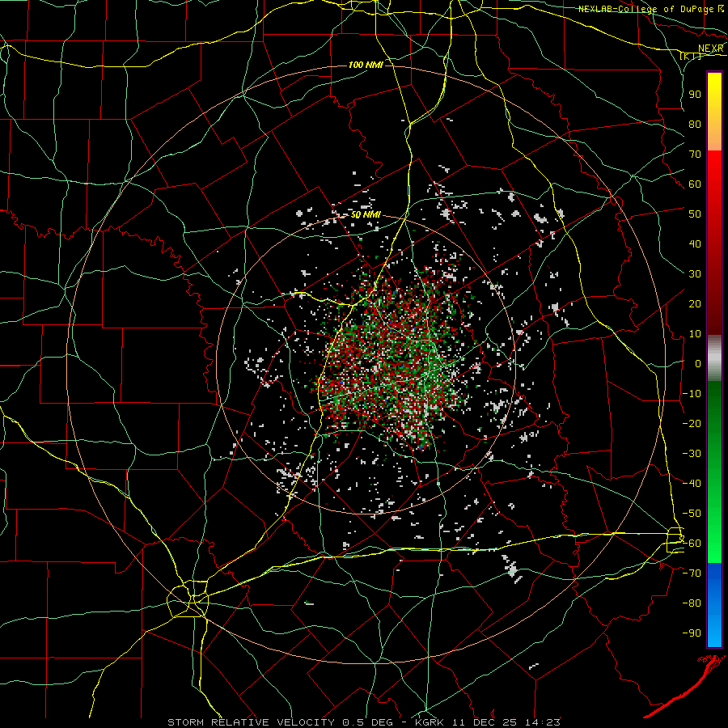Viewport: 728px width, 728px height.
Task: Click the '40' value on the velocity scale
Action: pyautogui.click(x=695, y=243)
